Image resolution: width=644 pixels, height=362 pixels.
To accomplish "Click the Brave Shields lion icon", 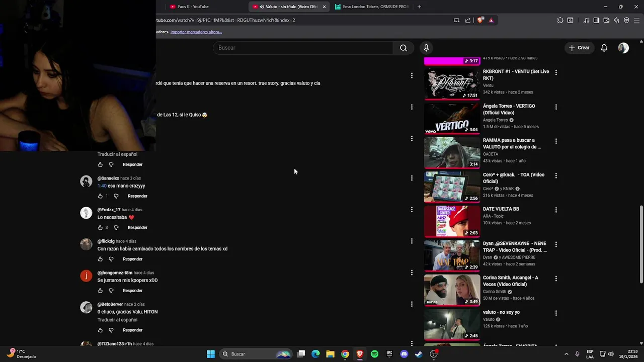I will pos(480,20).
